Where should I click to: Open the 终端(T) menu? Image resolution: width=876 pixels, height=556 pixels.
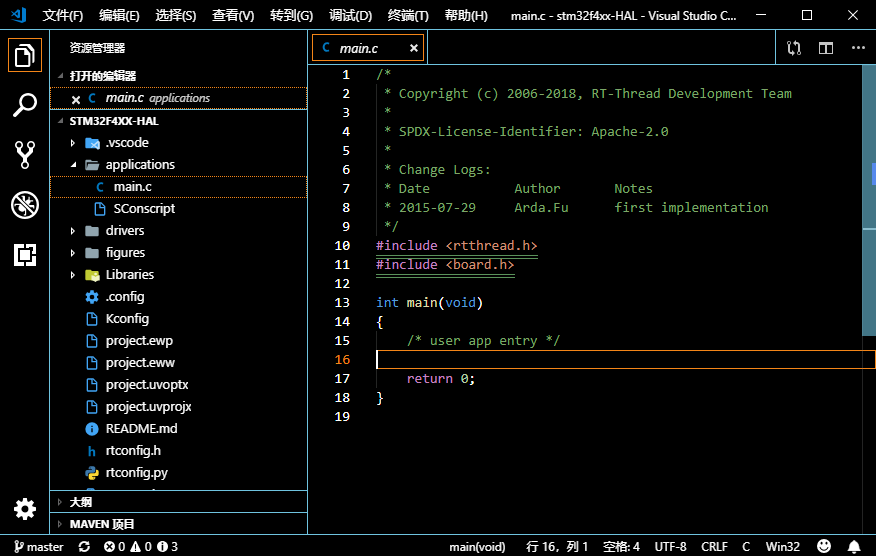pyautogui.click(x=408, y=16)
